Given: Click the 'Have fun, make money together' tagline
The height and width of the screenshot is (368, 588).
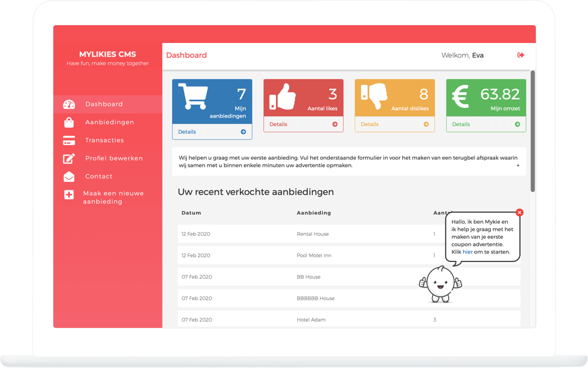Looking at the screenshot, I should click(108, 63).
